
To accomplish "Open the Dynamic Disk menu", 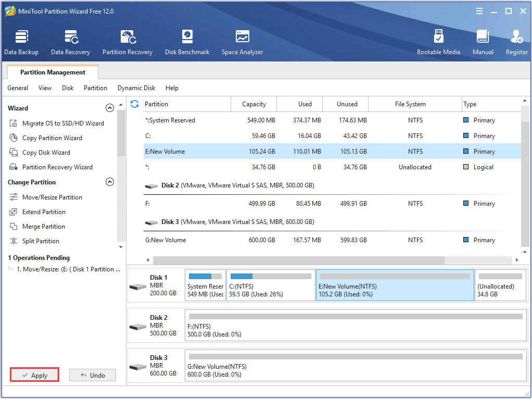I will point(136,88).
